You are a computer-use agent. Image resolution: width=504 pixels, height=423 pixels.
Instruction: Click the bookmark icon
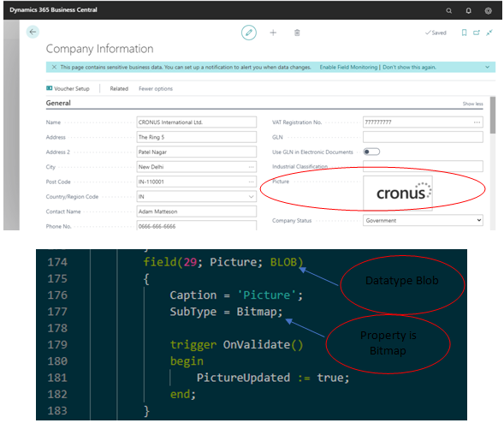pos(464,33)
